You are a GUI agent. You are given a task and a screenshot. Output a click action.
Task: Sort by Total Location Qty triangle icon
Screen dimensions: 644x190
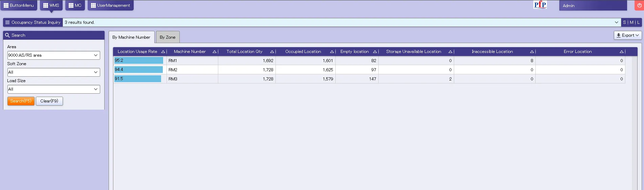click(x=272, y=52)
